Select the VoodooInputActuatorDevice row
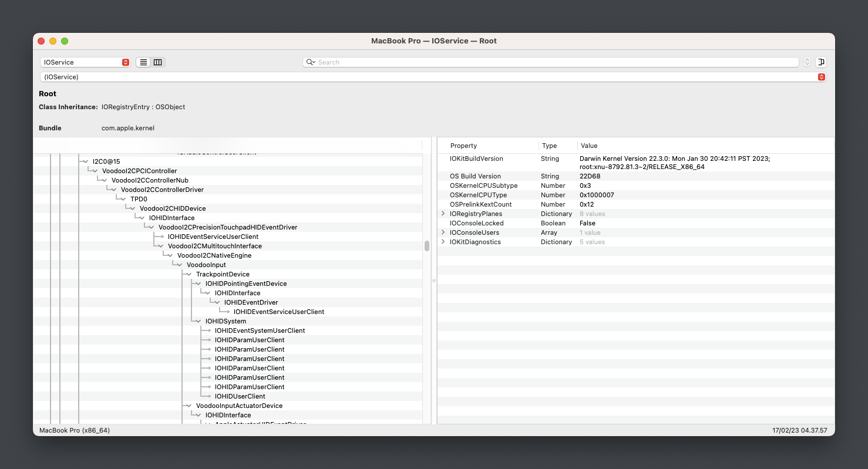Viewport: 868px width, 469px height. [228, 406]
